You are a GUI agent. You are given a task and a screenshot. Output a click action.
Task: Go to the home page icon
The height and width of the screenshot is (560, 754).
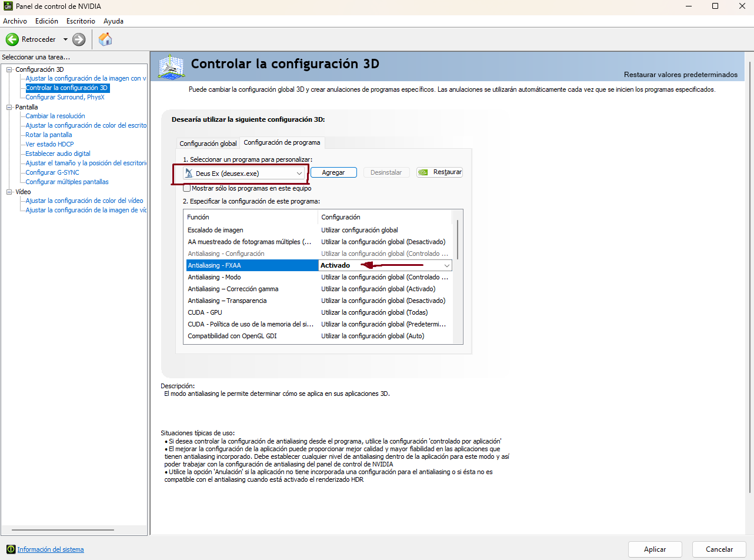(x=105, y=39)
